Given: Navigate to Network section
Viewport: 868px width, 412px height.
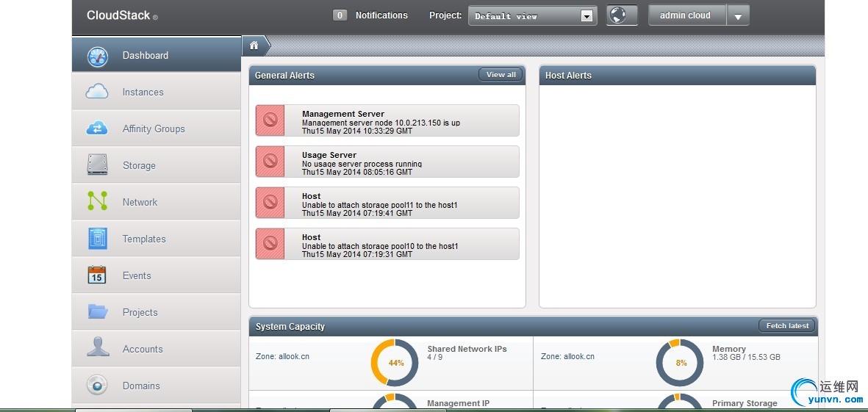Looking at the screenshot, I should coord(157,202).
